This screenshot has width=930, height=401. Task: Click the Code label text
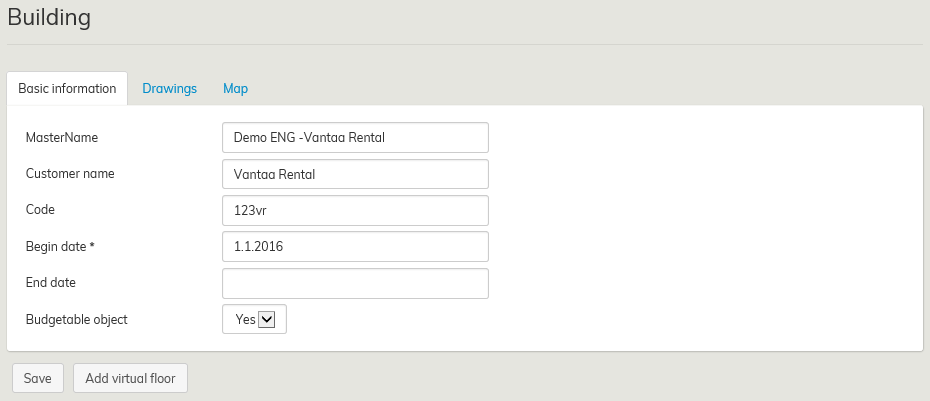(x=40, y=210)
